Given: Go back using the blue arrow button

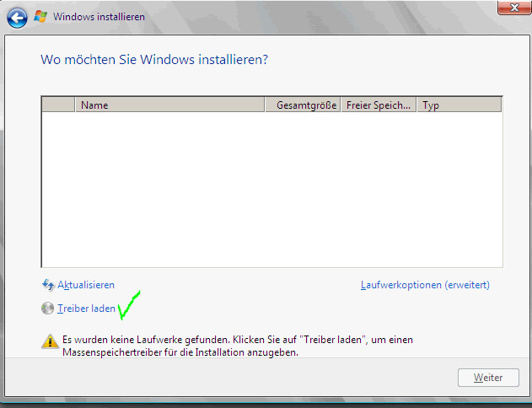Looking at the screenshot, I should (17, 18).
